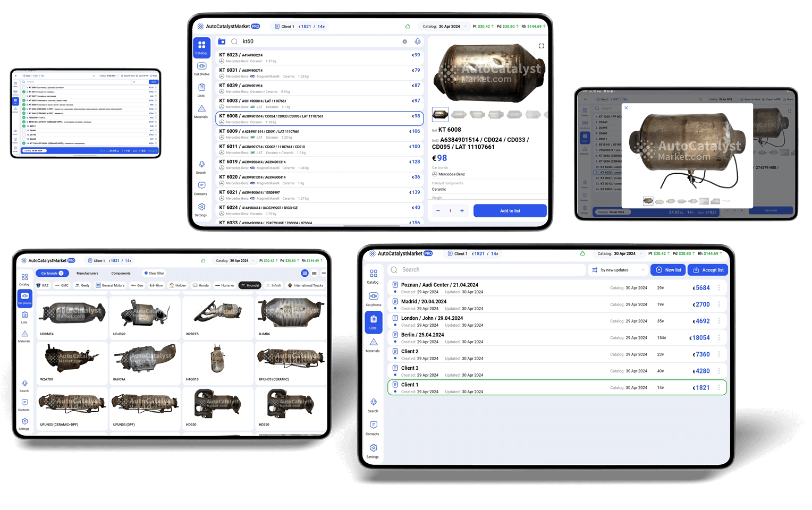Image resolution: width=812 pixels, height=510 pixels.
Task: Switch to the blue large grid view icon
Action: pyautogui.click(x=304, y=273)
